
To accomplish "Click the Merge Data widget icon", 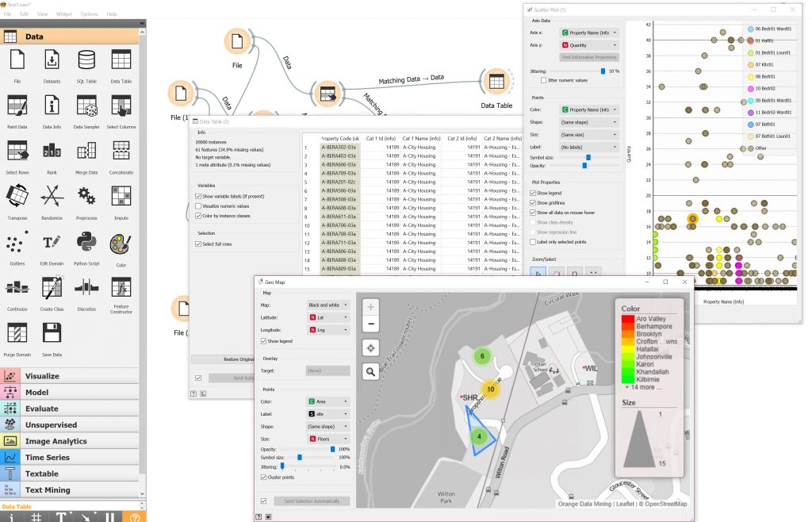I will [x=86, y=151].
